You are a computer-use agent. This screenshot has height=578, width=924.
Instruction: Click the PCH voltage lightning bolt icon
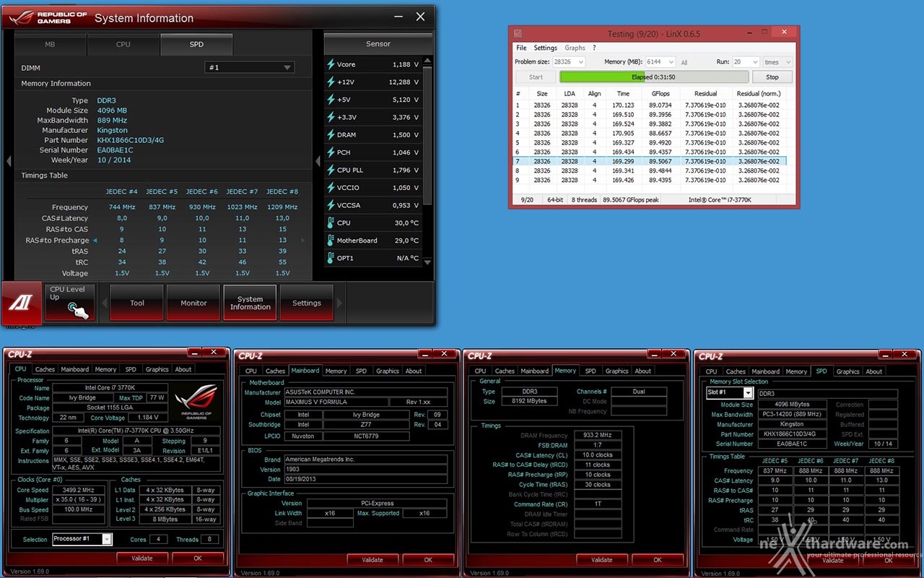[x=331, y=152]
